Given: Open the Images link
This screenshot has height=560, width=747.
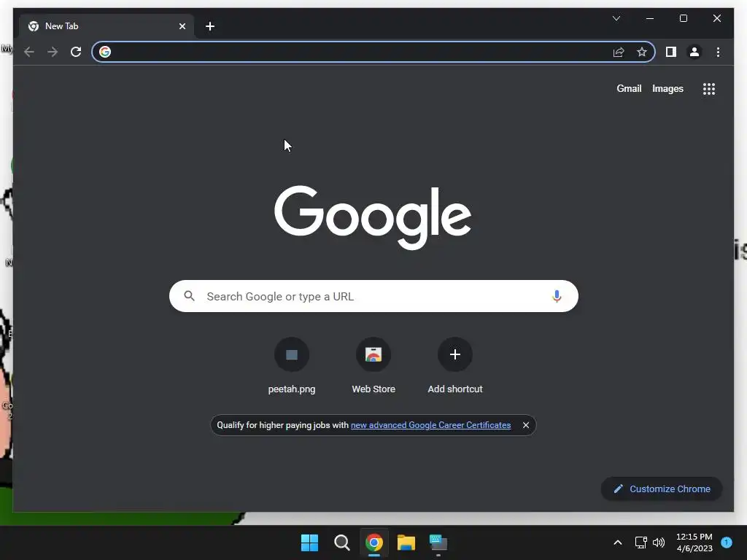Looking at the screenshot, I should click(667, 88).
